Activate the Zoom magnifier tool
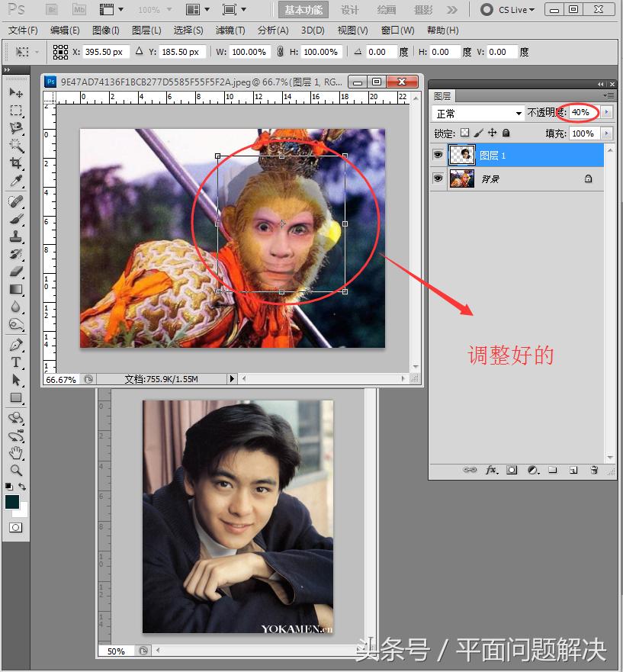 (x=16, y=470)
